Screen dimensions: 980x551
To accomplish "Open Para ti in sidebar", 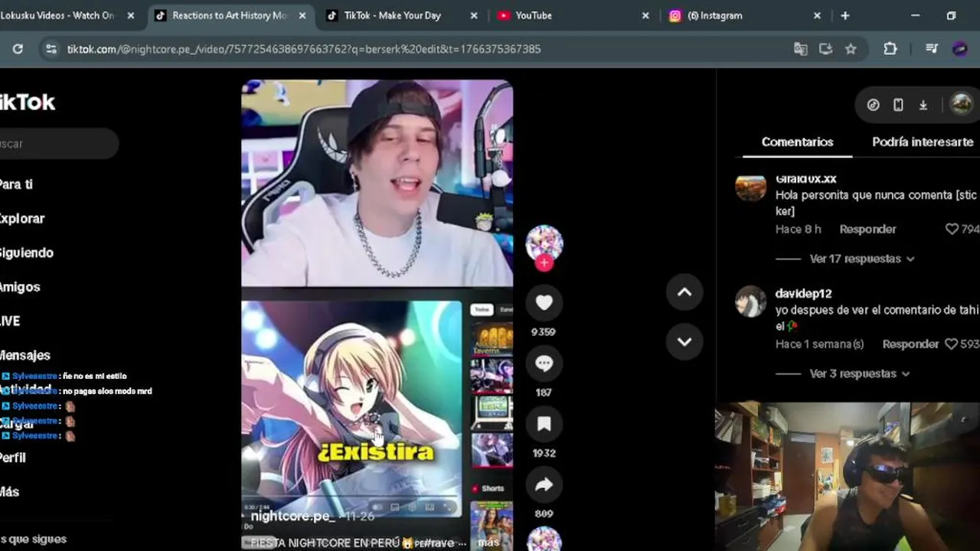I will click(15, 184).
